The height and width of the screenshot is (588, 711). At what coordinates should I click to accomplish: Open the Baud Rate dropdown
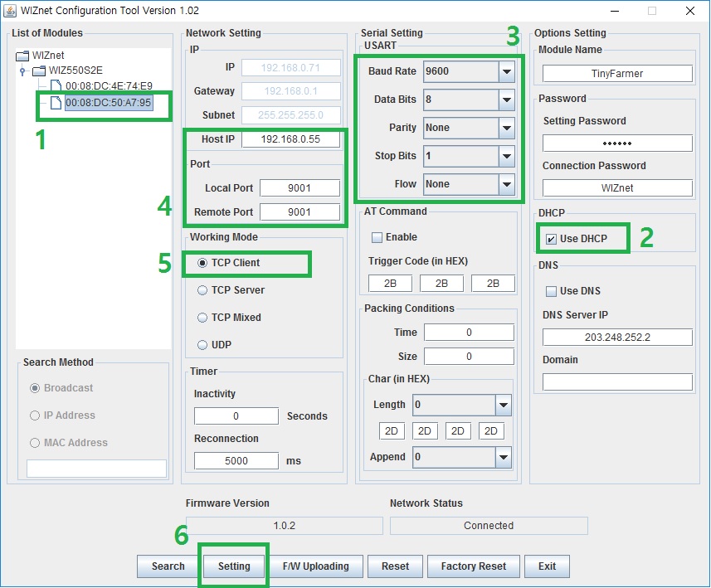507,71
